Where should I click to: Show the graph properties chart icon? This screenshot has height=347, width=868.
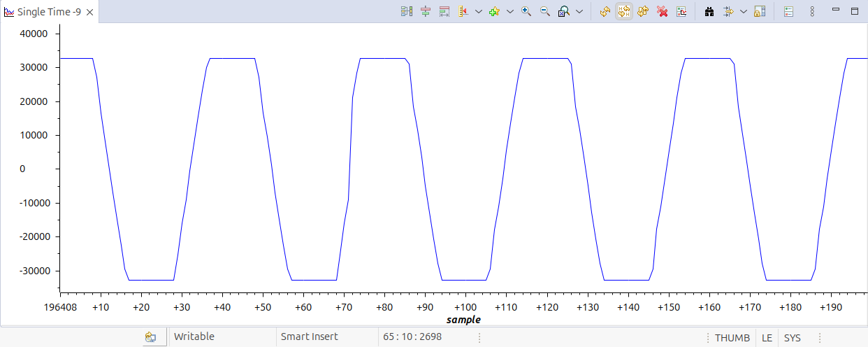tap(681, 12)
